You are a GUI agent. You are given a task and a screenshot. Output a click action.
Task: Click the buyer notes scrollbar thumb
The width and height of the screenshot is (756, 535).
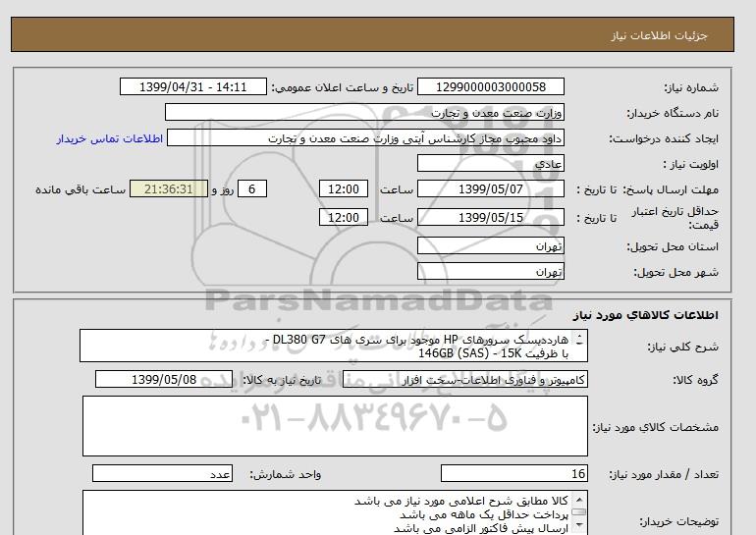578,511
